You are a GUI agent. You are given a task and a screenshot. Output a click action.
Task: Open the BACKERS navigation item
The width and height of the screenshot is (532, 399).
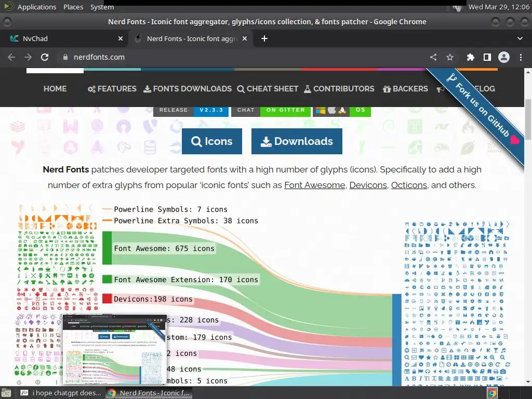click(x=405, y=89)
